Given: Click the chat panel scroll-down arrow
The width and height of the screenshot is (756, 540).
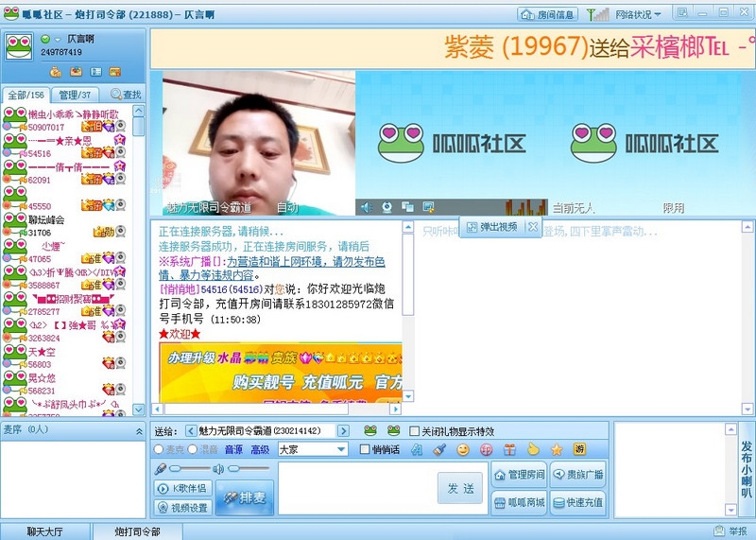Looking at the screenshot, I should click(x=408, y=396).
